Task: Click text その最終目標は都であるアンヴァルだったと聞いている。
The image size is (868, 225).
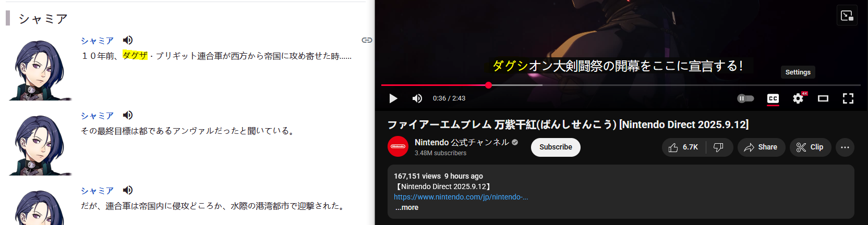Action: pyautogui.click(x=188, y=131)
